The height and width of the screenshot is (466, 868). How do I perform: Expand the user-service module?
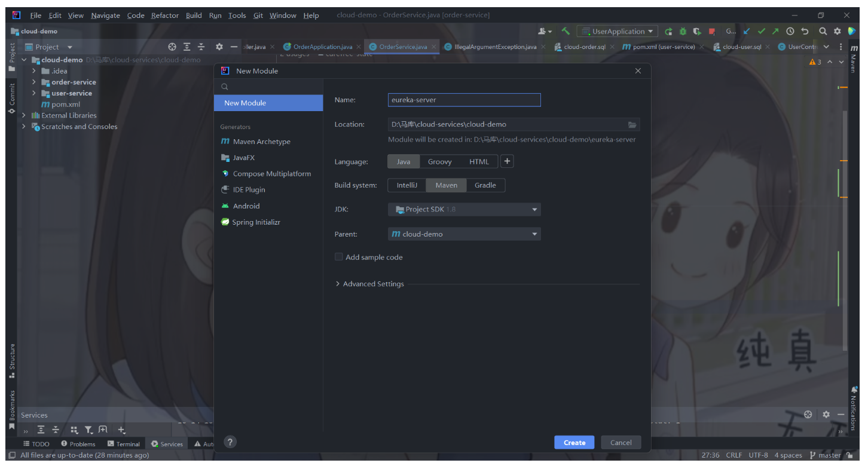click(34, 93)
